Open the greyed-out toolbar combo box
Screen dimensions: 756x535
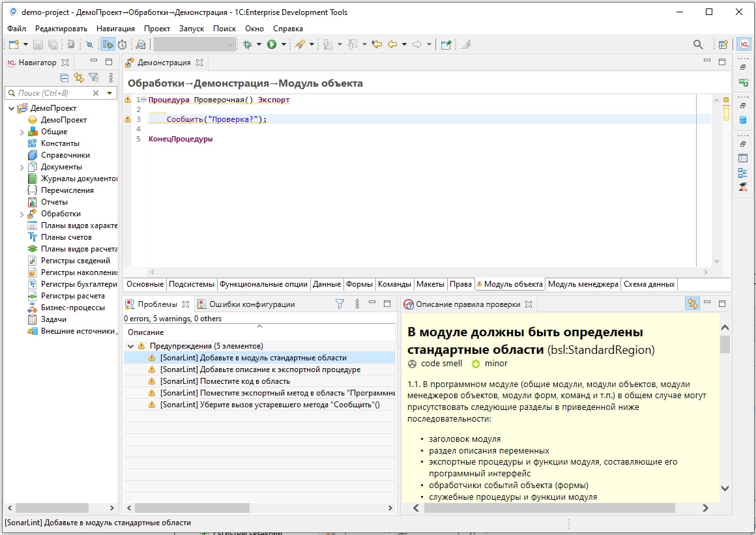coord(194,44)
